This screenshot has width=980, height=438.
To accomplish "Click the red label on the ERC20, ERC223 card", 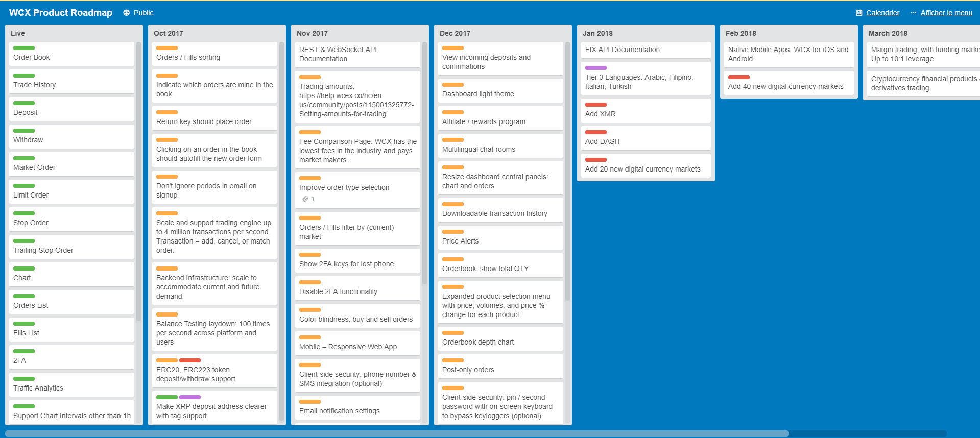I will click(x=190, y=360).
